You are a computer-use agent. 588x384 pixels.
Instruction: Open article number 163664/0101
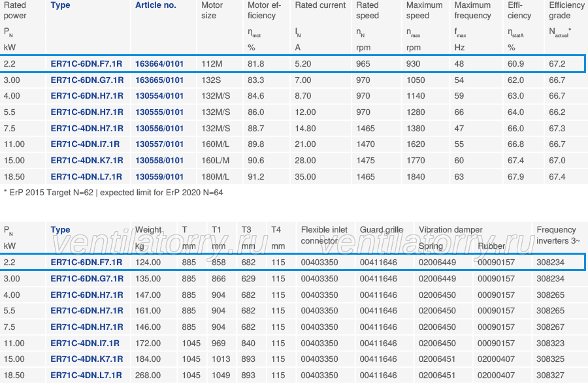click(159, 64)
